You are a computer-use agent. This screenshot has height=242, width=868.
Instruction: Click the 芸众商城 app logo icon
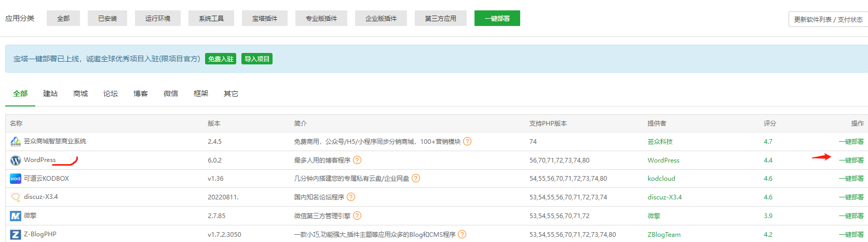16,141
